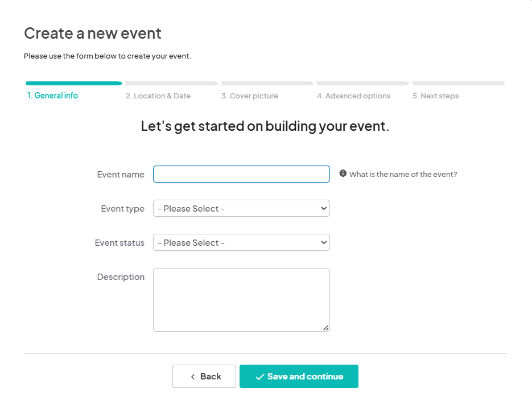The width and height of the screenshot is (532, 413).
Task: Jump to the Next steps tab
Action: click(436, 96)
